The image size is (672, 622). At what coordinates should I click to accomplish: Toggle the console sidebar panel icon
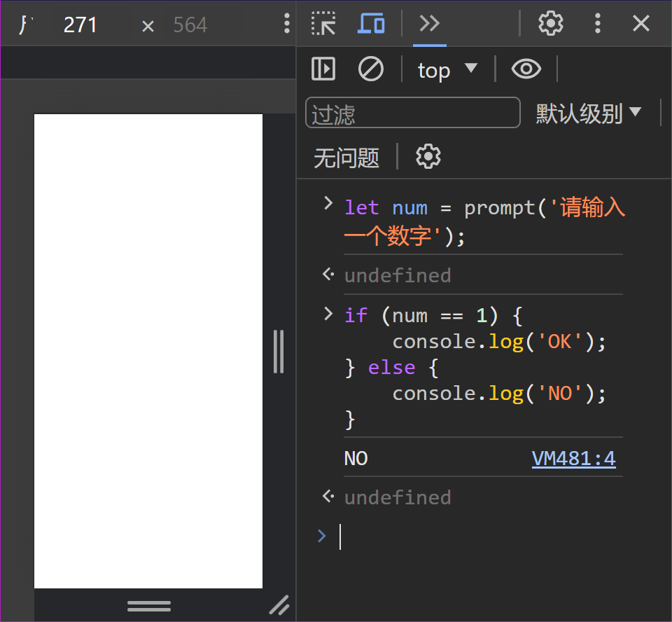323,69
